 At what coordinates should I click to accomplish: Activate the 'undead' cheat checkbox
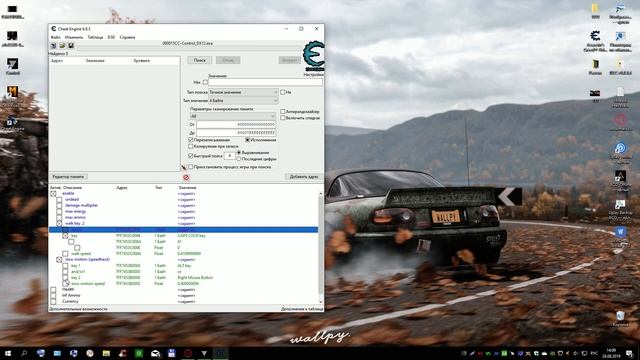(x=59, y=200)
